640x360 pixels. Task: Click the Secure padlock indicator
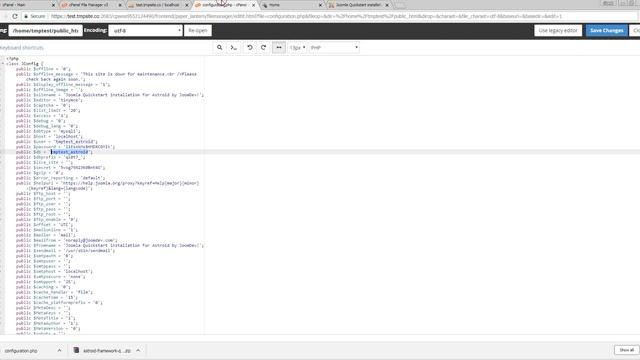34,16
